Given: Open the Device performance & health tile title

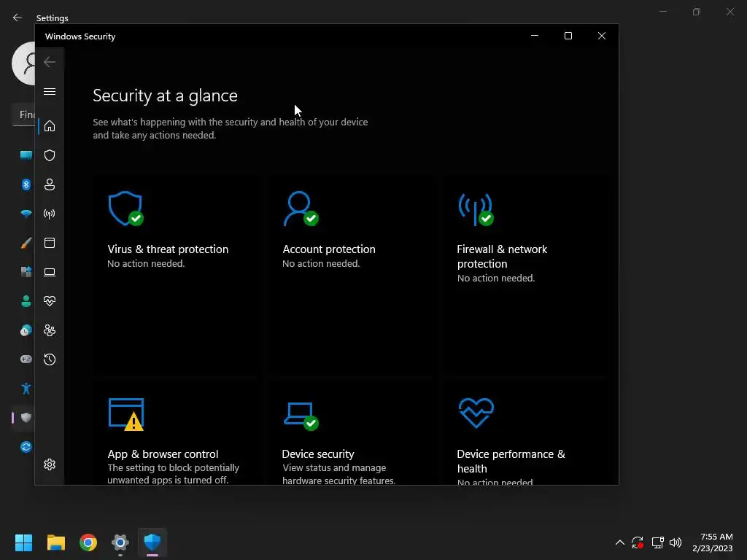Looking at the screenshot, I should (511, 461).
